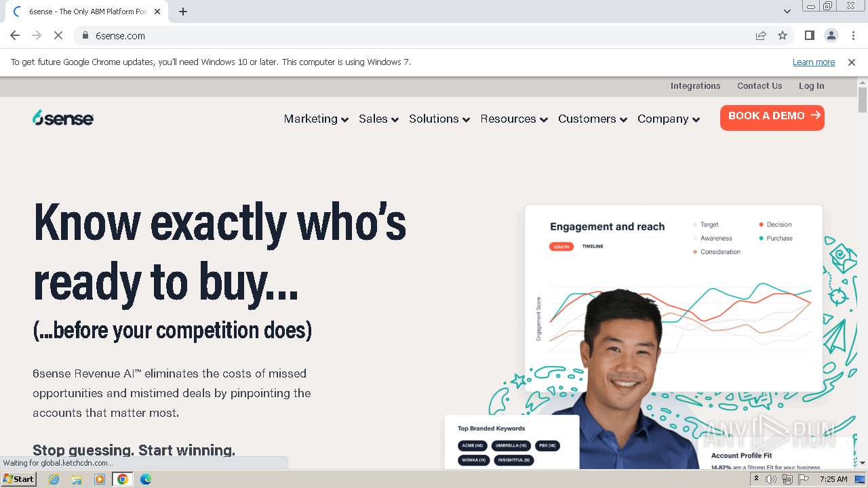Viewport: 868px width, 488px height.
Task: Click the Chrome taskbar icon
Action: tap(123, 479)
